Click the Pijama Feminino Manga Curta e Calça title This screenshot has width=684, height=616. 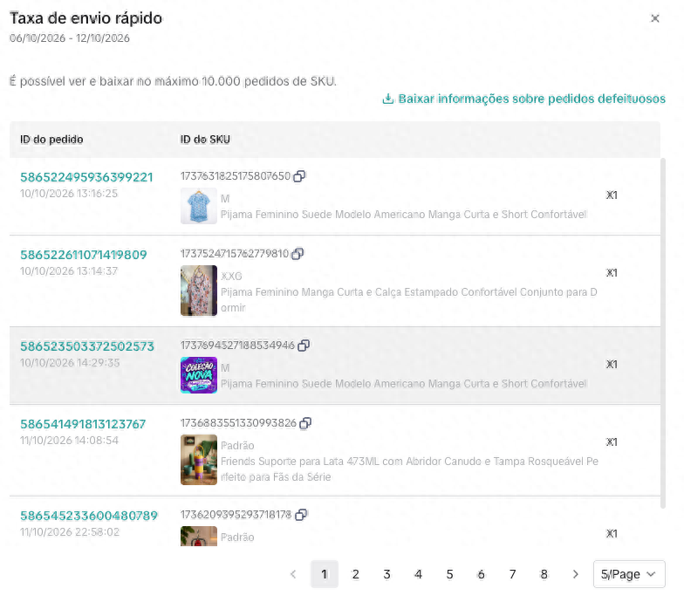pyautogui.click(x=408, y=300)
